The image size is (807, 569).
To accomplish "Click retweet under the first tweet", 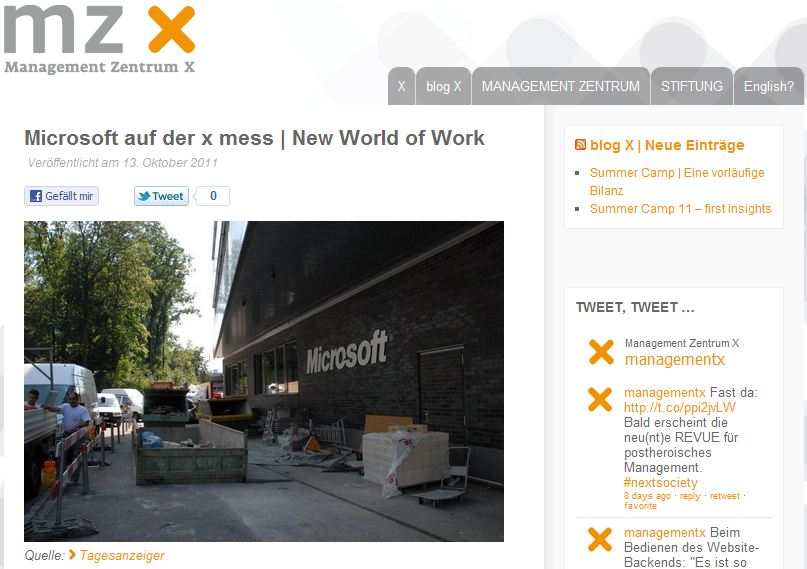I will click(725, 496).
